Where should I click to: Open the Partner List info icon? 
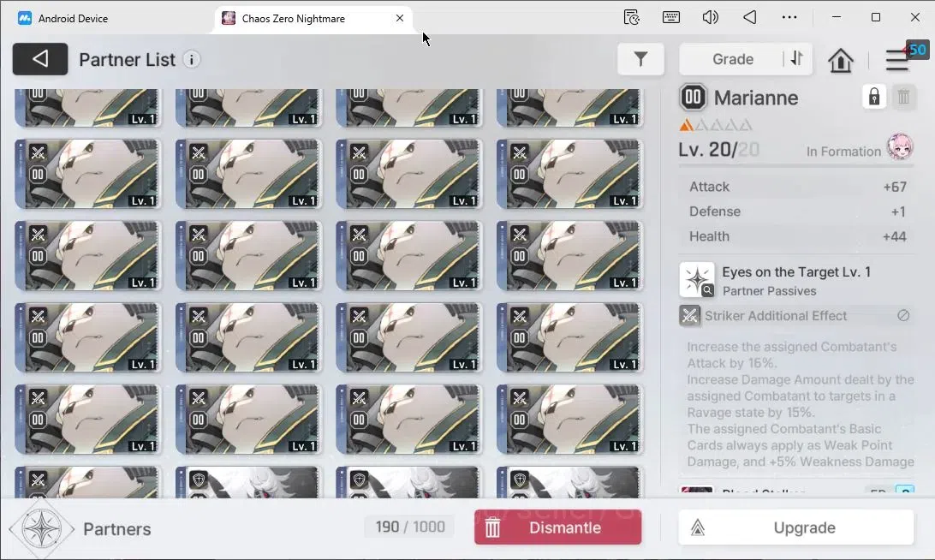[x=192, y=60]
